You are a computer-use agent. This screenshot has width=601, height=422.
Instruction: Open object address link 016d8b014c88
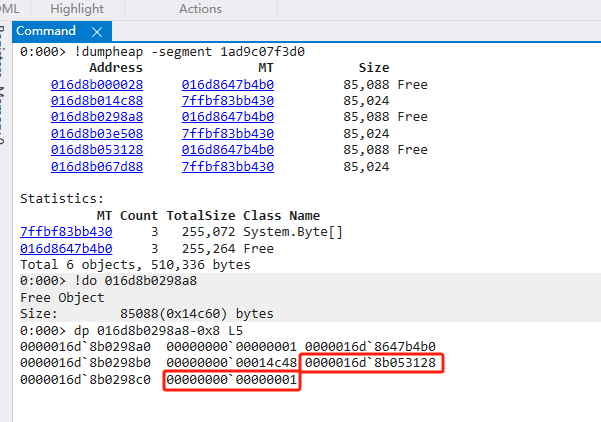coord(96,101)
